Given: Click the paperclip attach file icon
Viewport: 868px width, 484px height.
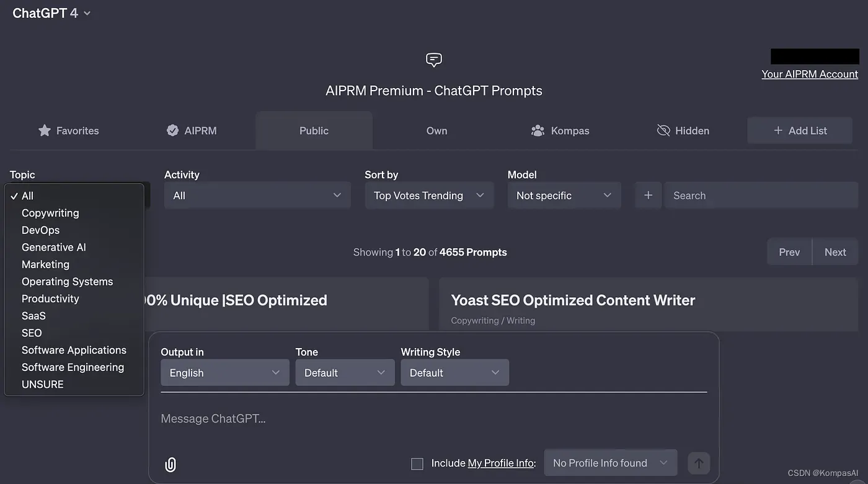Looking at the screenshot, I should point(170,464).
